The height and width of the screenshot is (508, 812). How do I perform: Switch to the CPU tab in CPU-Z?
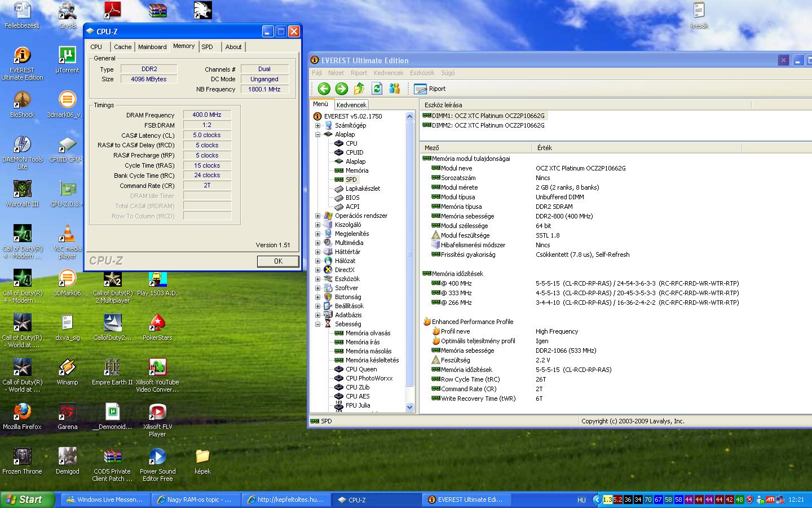(x=96, y=47)
